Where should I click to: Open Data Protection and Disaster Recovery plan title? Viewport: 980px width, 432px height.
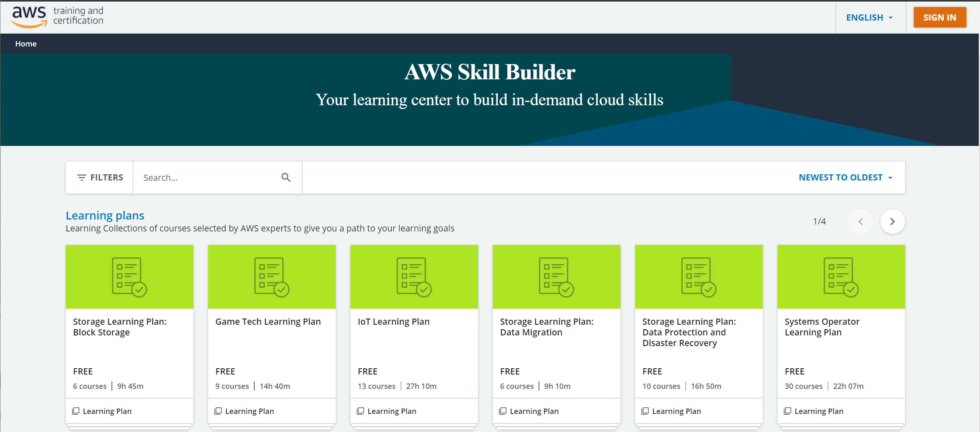(x=689, y=332)
